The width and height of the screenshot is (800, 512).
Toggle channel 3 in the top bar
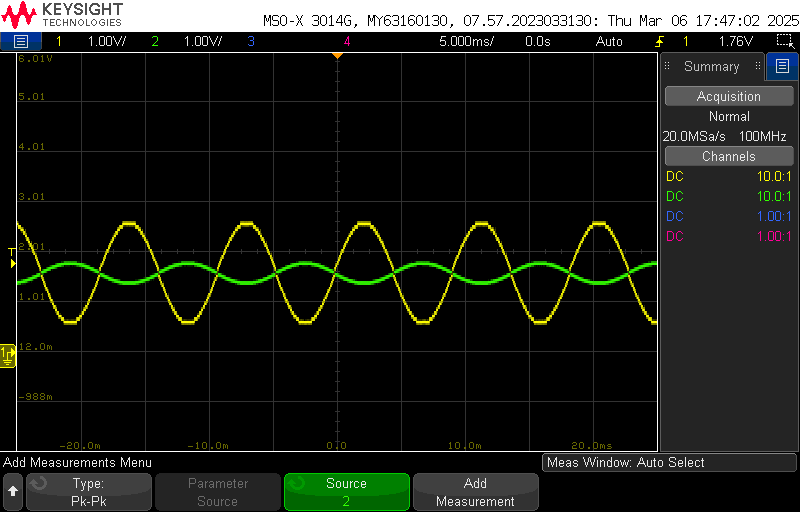250,41
